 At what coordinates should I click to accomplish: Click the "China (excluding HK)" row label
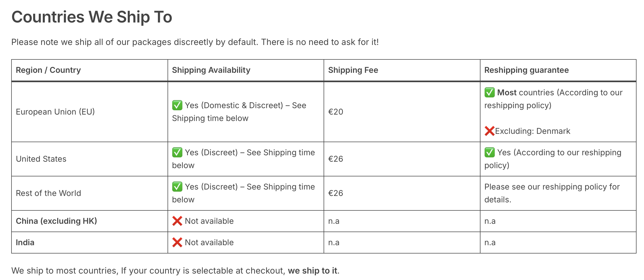click(56, 221)
